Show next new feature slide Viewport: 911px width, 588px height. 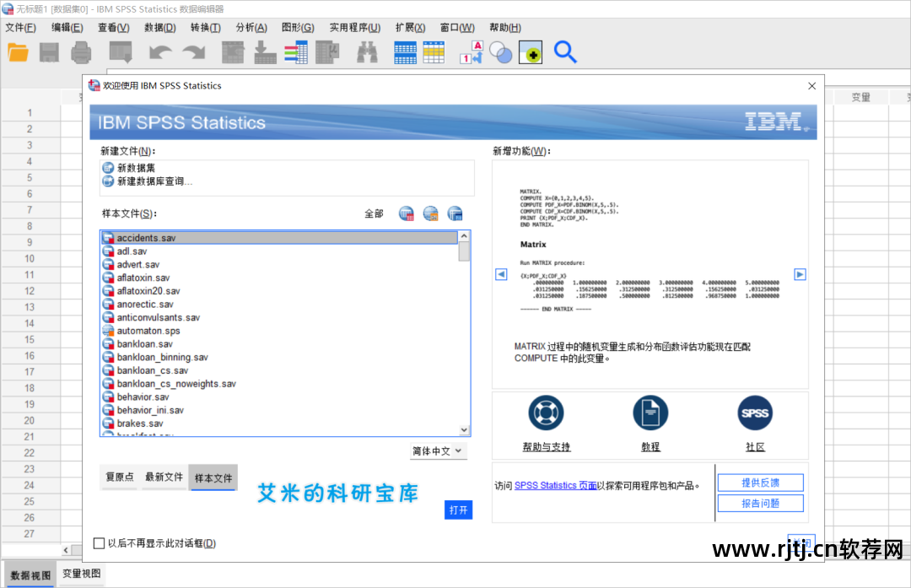tap(800, 274)
